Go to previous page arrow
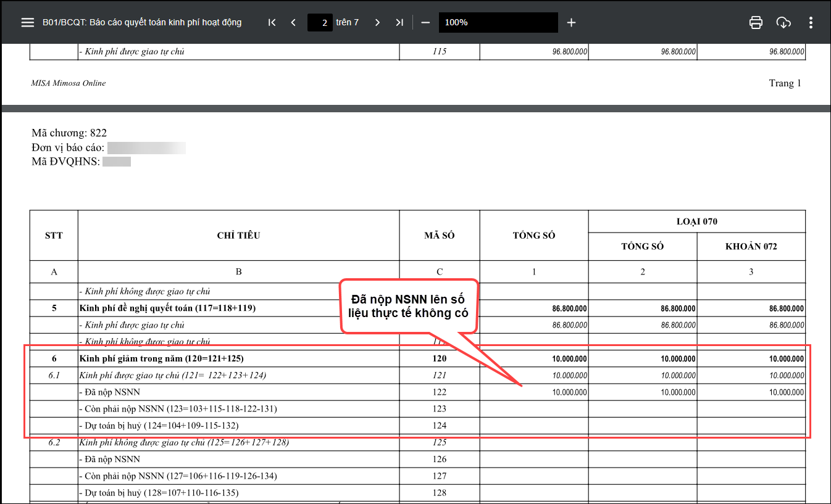The height and width of the screenshot is (504, 831). pyautogui.click(x=293, y=22)
